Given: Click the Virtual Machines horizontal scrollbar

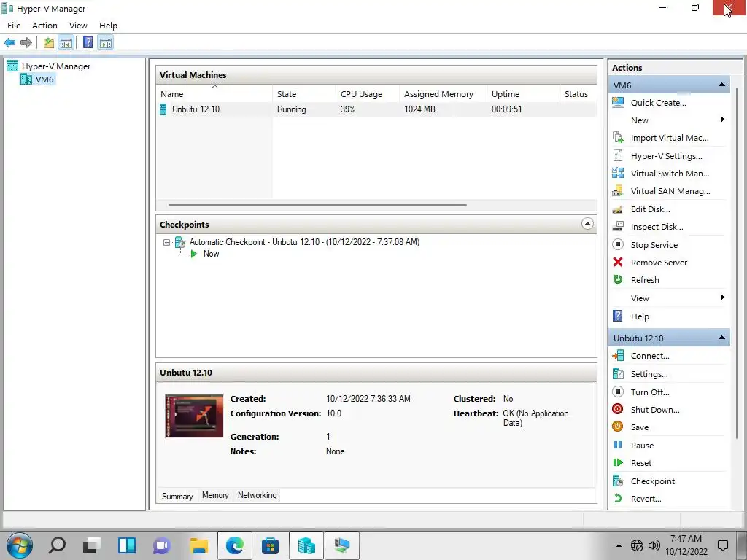Looking at the screenshot, I should (317, 205).
